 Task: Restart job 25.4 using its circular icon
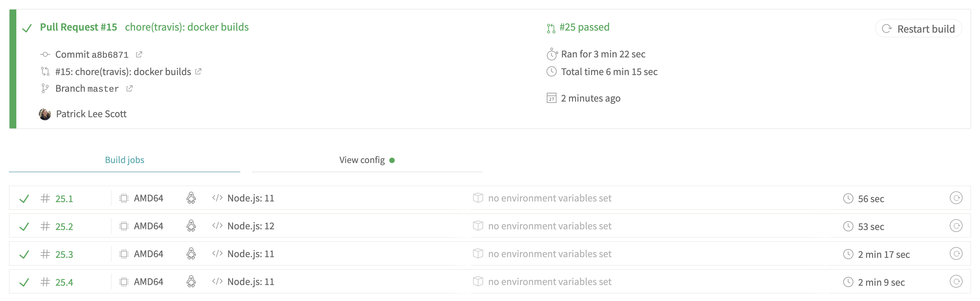tap(955, 282)
